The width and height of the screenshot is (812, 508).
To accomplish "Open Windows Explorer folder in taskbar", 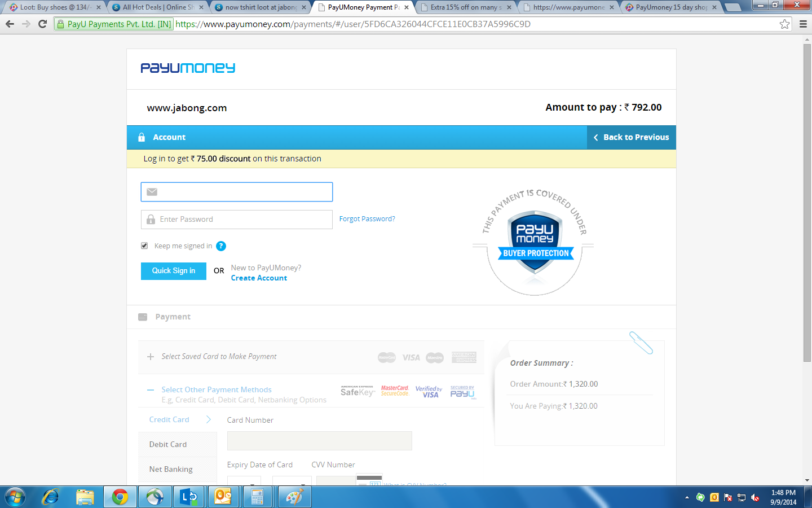I will point(85,497).
